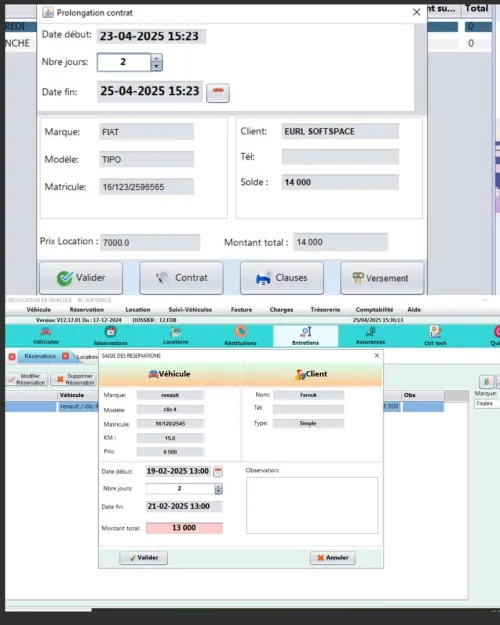Open the Versement payment button

coord(382,278)
